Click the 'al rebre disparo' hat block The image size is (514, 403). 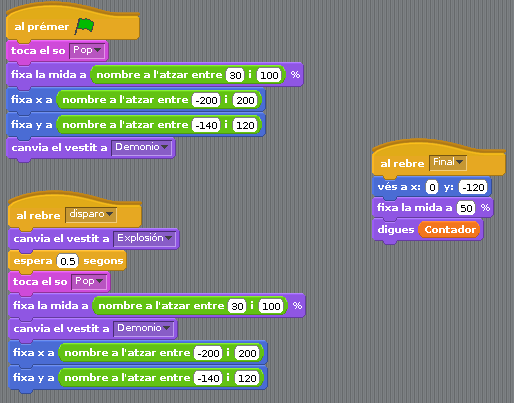pyautogui.click(x=75, y=211)
